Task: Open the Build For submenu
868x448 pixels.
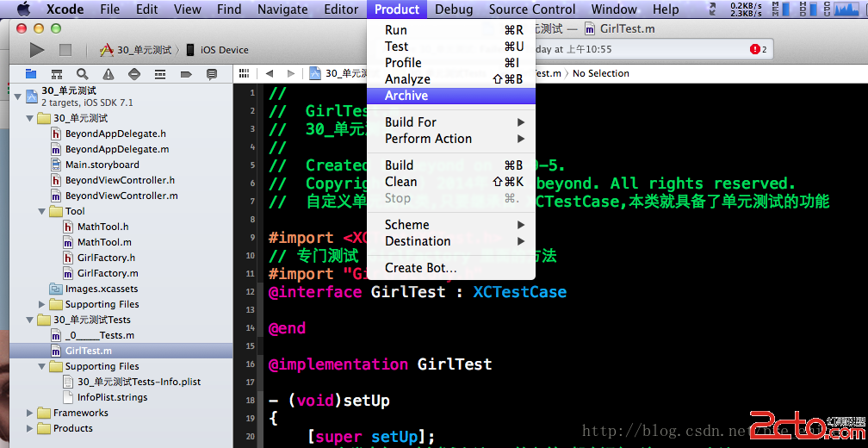Action: pyautogui.click(x=411, y=122)
